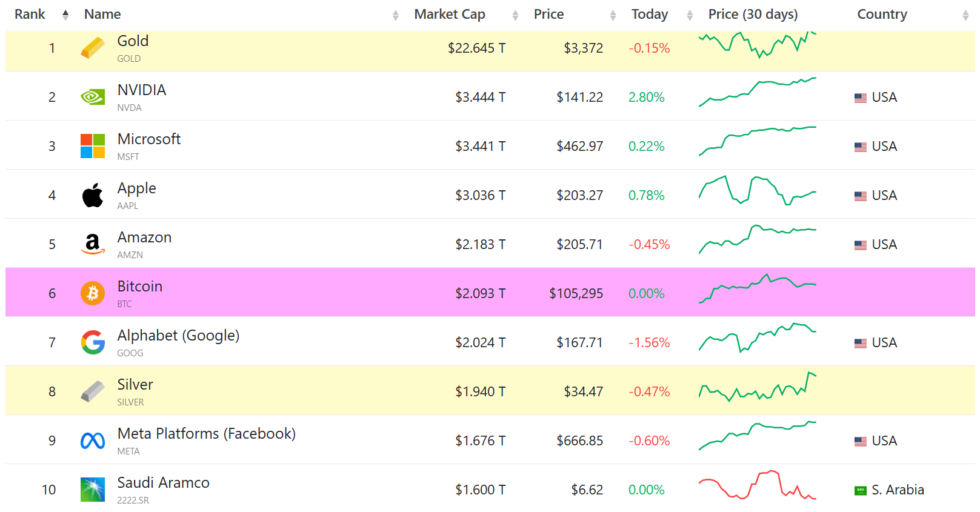Click the Meta Platforms logo icon

tap(93, 441)
